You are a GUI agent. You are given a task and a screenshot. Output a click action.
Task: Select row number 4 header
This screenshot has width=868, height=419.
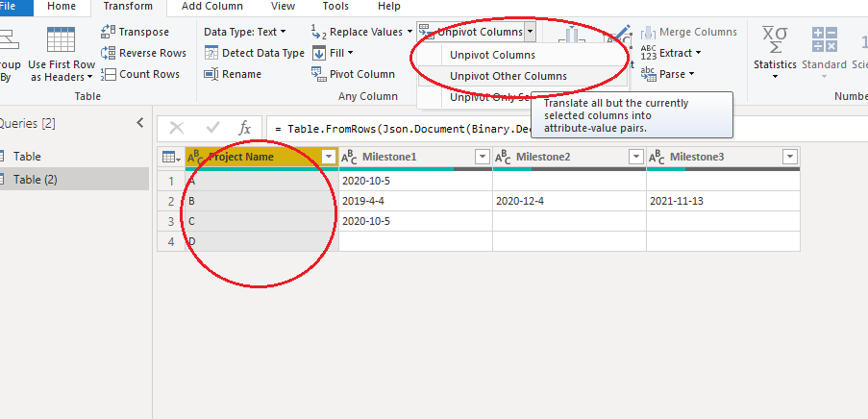[x=171, y=241]
